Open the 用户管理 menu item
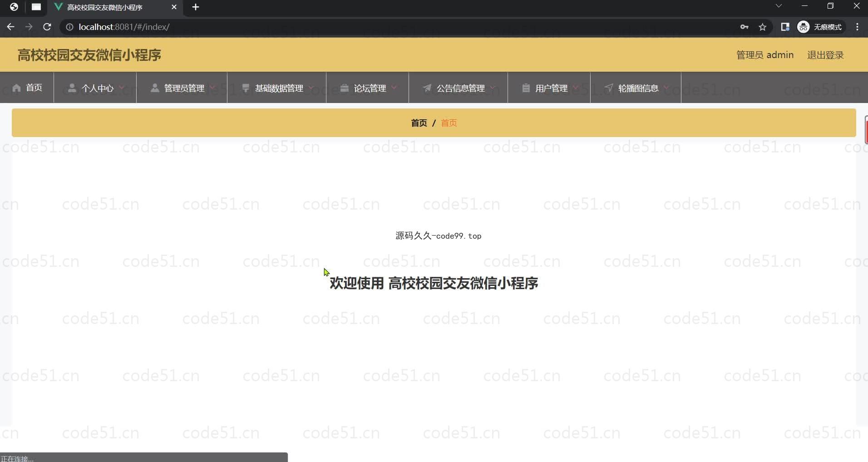Image resolution: width=868 pixels, height=462 pixels. 549,87
